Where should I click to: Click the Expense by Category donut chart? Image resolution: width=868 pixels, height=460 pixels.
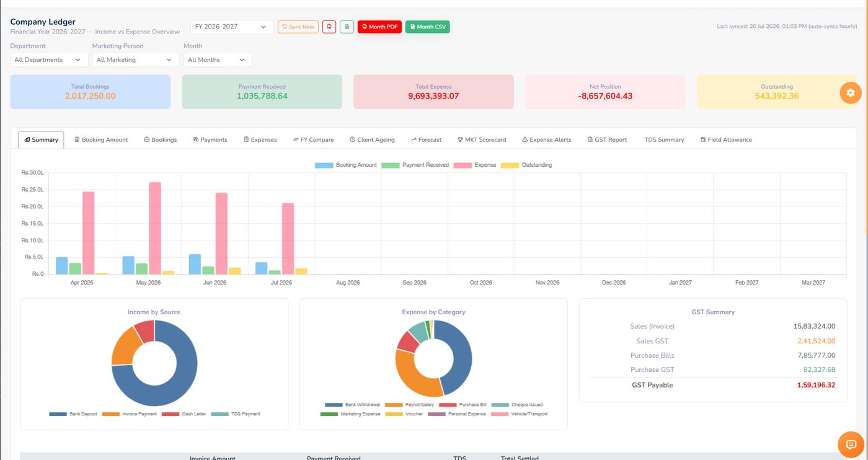(433, 358)
